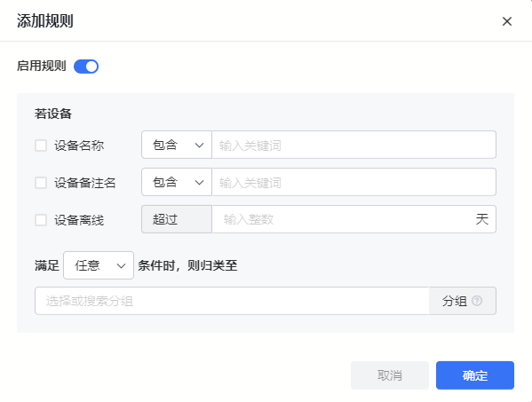532x402 pixels.
Task: Open the 包含 dropdown for 设备名称
Action: pos(177,145)
